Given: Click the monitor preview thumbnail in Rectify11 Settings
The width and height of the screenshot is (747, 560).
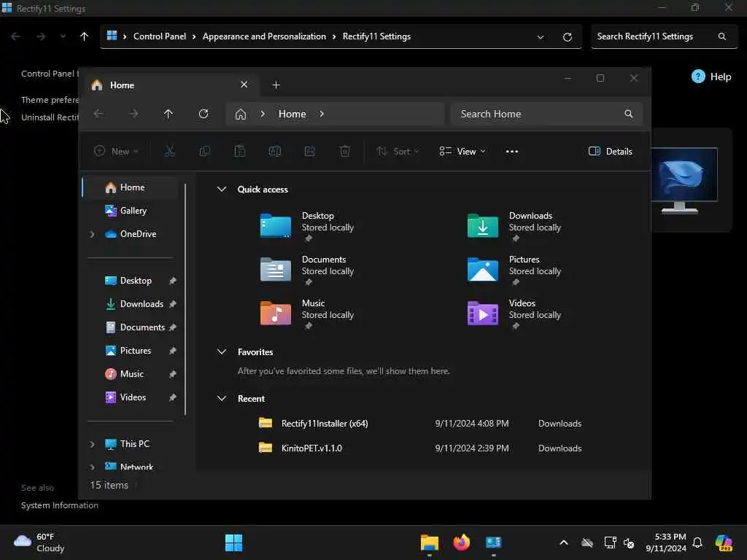Looking at the screenshot, I should [684, 181].
